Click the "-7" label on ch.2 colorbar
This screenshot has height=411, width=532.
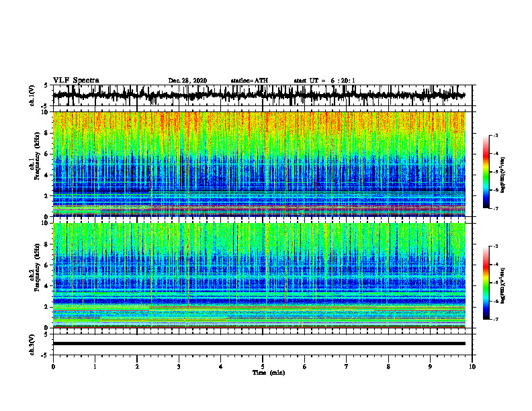[496, 319]
